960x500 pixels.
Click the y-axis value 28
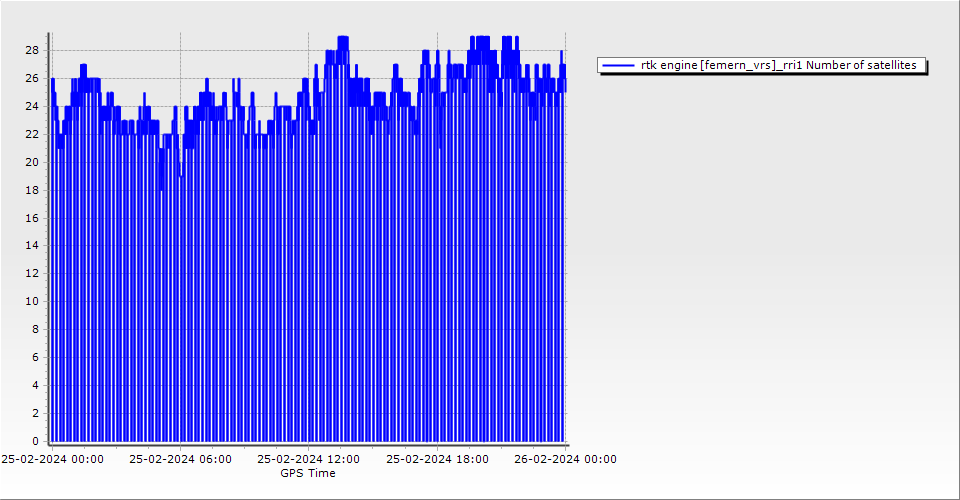[33, 50]
